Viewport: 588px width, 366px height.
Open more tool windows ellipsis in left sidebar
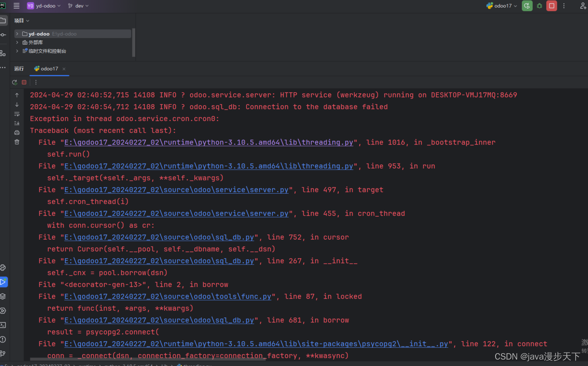pyautogui.click(x=3, y=68)
